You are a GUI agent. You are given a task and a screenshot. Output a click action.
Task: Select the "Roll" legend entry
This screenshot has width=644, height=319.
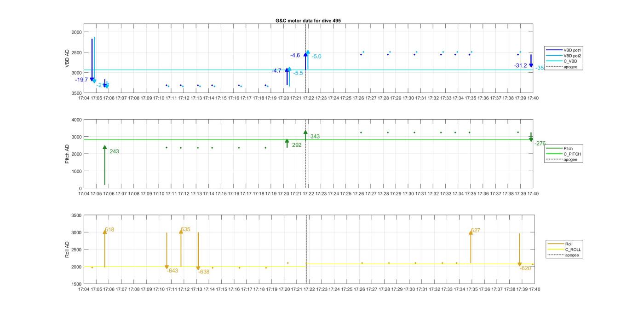[561, 244]
